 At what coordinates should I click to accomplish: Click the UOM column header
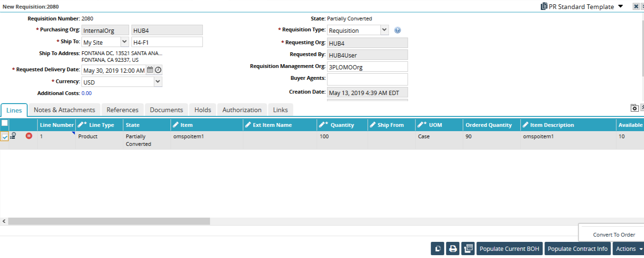[x=439, y=125]
